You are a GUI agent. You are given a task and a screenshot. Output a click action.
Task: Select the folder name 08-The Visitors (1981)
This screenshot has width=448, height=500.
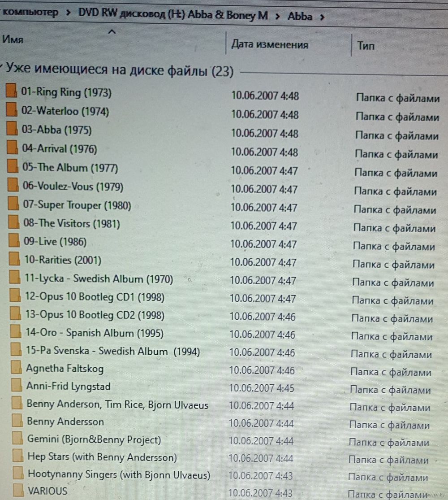(x=72, y=223)
